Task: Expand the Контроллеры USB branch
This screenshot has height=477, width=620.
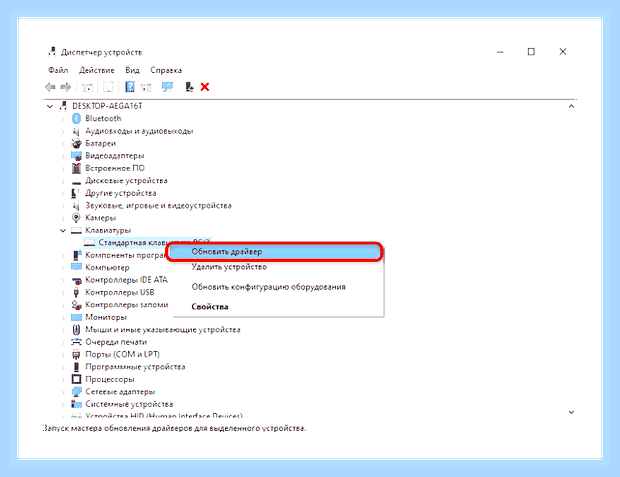Action: pyautogui.click(x=63, y=293)
